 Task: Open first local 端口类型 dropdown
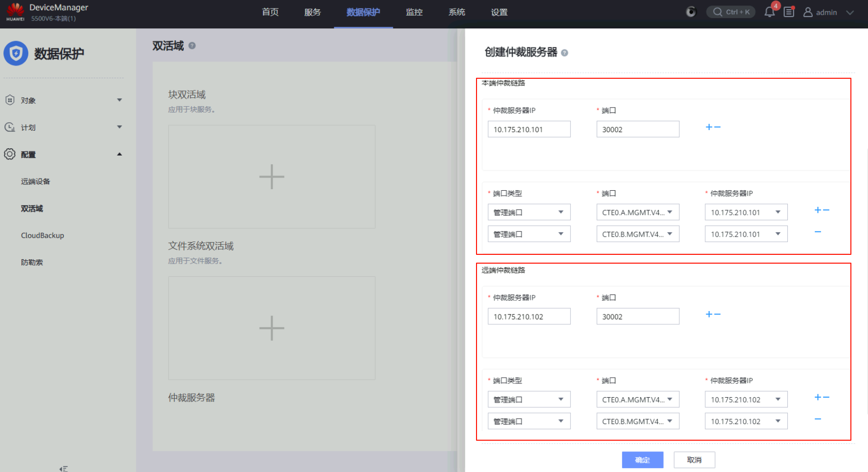coord(529,212)
